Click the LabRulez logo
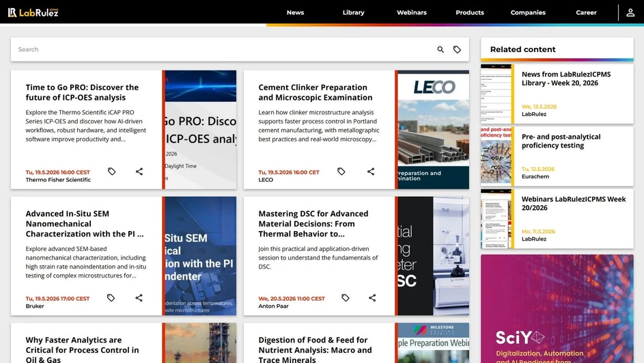 click(33, 12)
